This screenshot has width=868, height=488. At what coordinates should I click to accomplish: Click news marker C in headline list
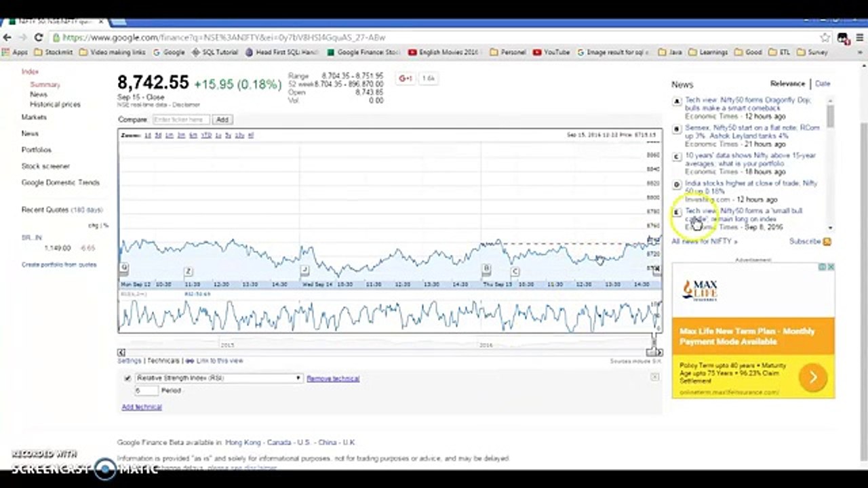[677, 157]
